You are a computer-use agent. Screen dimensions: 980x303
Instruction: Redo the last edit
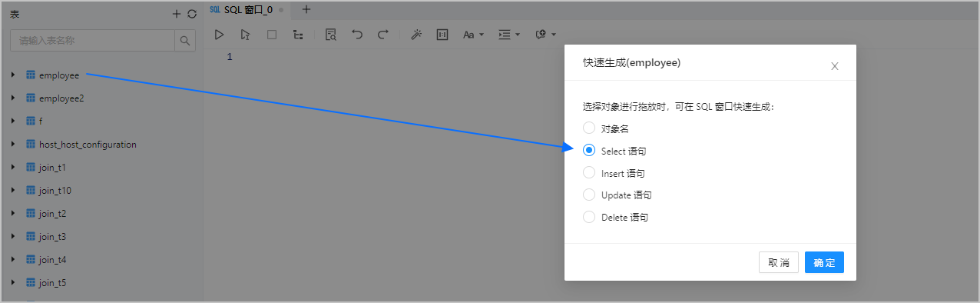(383, 35)
